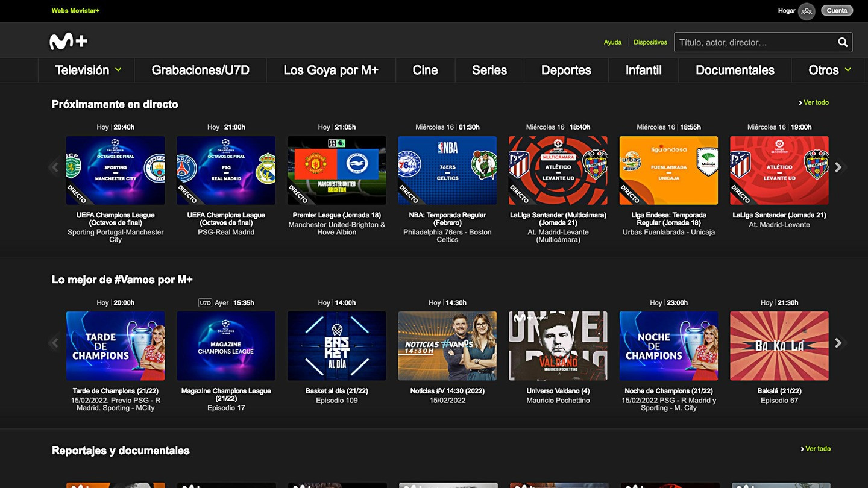Open Atlético–Levante 19:00h thumbnail
The height and width of the screenshot is (488, 868).
779,170
